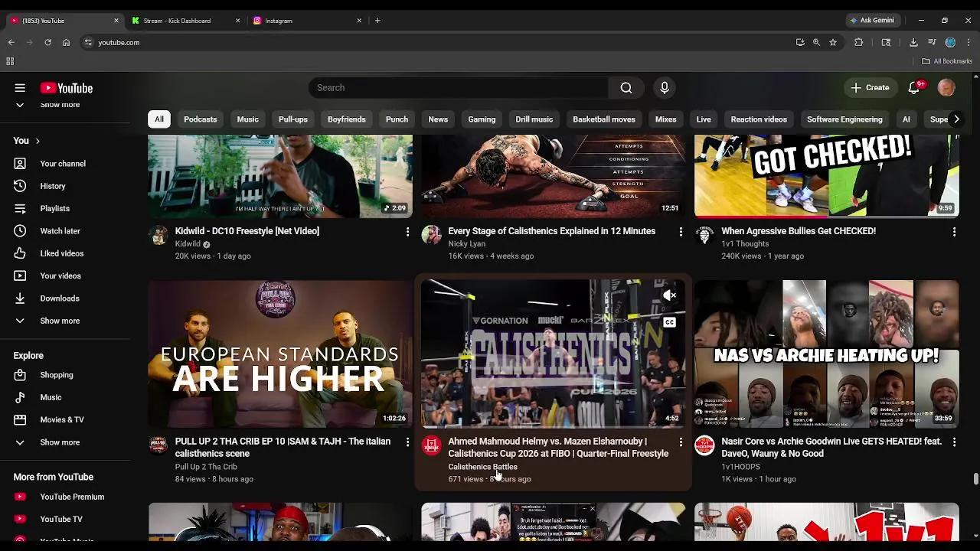Click the YouTube logo
The width and height of the screenshot is (980, 551).
pyautogui.click(x=67, y=88)
